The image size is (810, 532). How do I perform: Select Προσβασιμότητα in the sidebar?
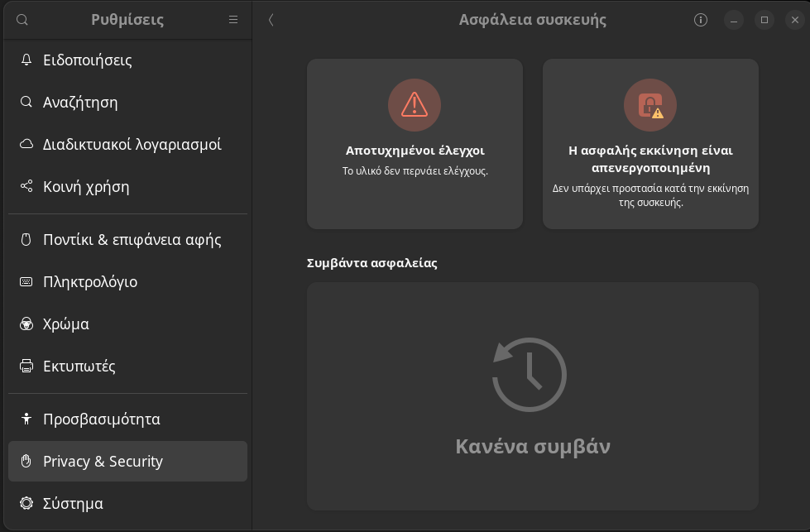point(127,419)
